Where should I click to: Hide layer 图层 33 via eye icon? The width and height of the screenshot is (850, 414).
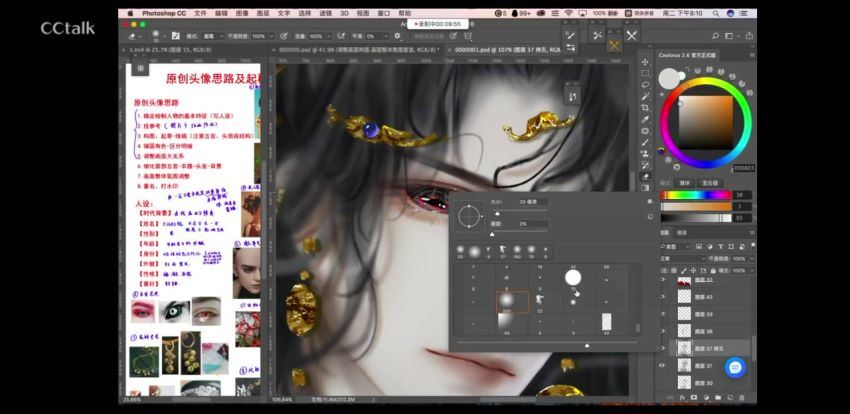point(662,314)
